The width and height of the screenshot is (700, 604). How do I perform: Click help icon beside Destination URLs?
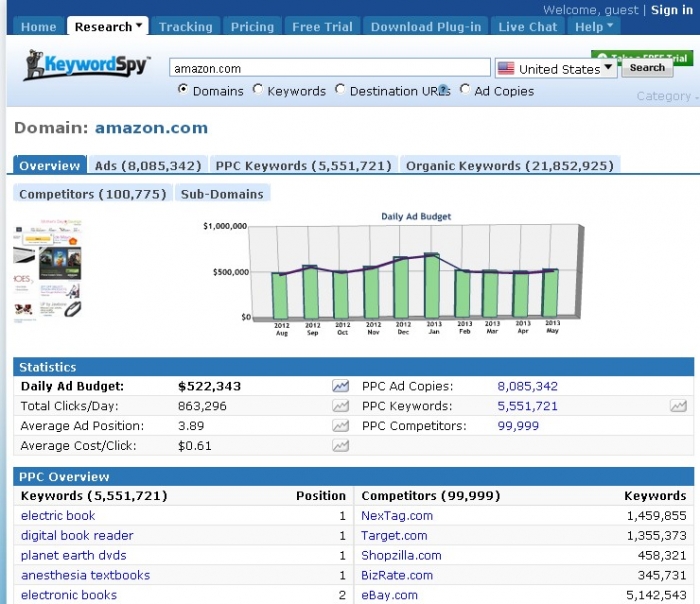(443, 90)
